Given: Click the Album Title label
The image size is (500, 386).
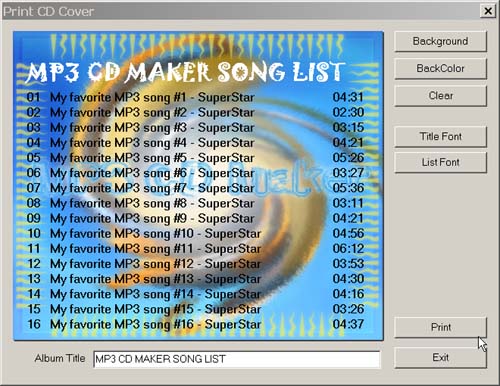Looking at the screenshot, I should [x=60, y=358].
